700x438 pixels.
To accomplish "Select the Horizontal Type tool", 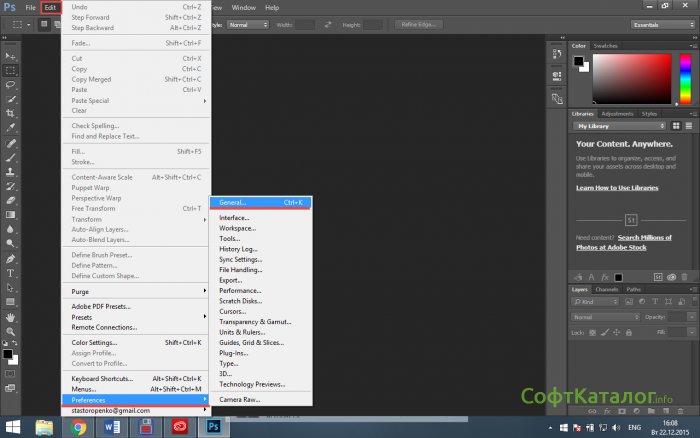I will pos(11,272).
